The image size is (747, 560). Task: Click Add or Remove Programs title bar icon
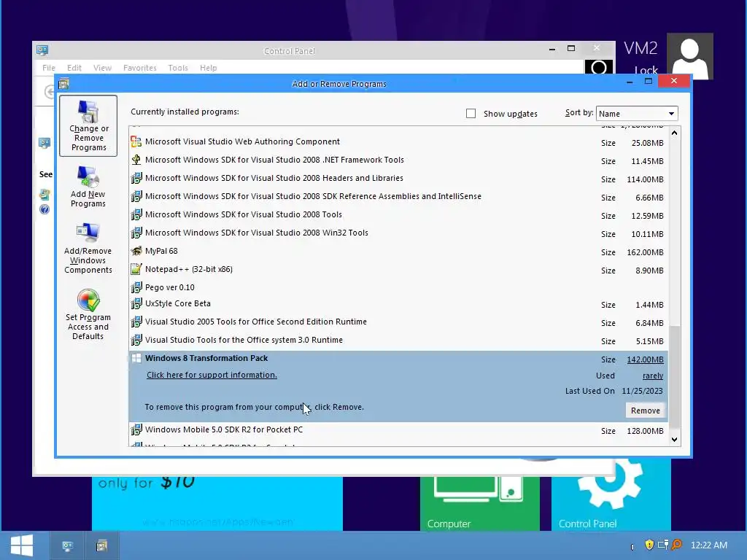click(64, 84)
